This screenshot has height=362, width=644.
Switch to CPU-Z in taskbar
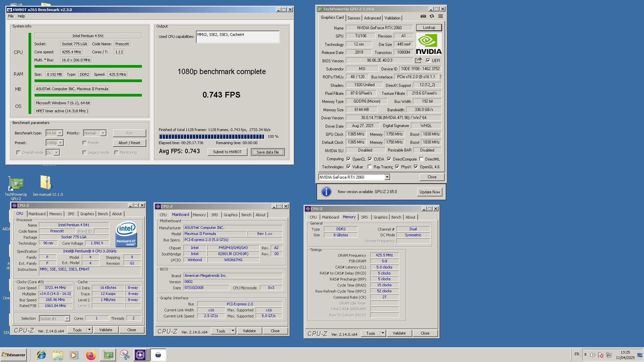pos(140,355)
